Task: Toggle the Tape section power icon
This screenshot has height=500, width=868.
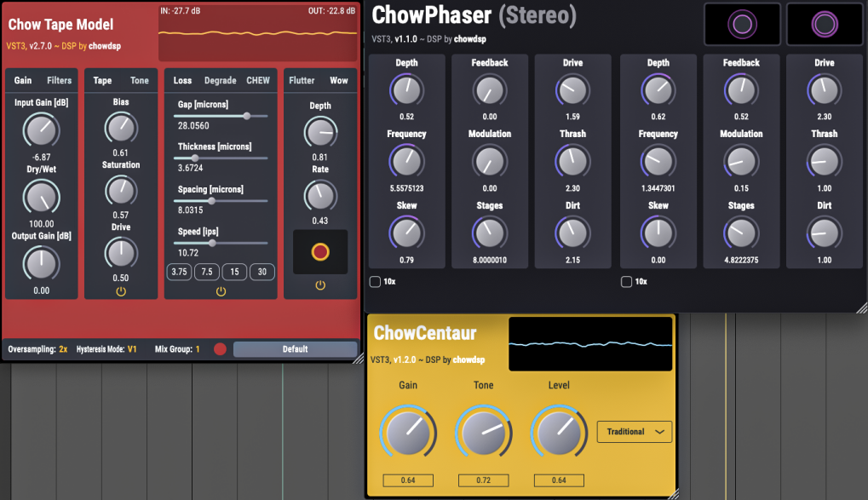Action: point(121,291)
